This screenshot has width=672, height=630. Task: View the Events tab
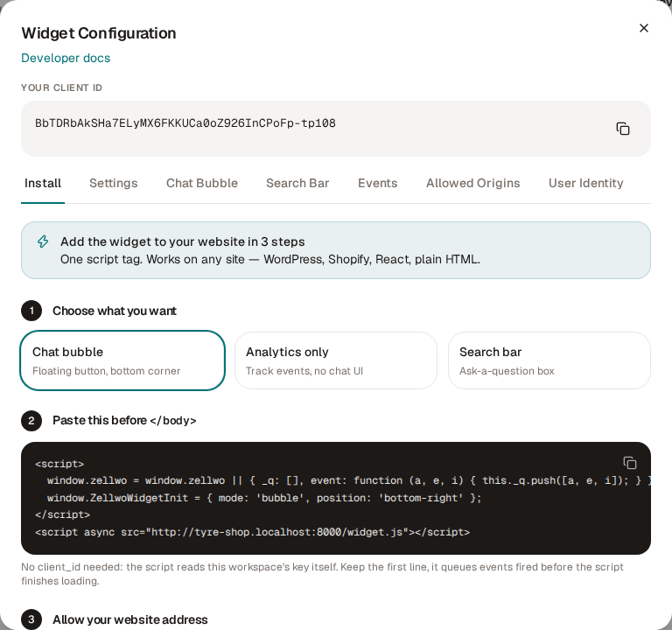[378, 184]
